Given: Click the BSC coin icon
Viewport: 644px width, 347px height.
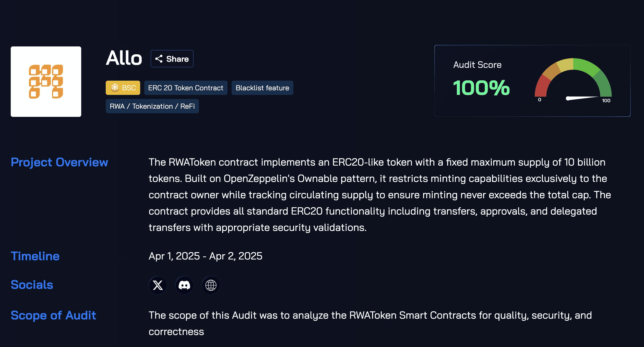Looking at the screenshot, I should coord(115,88).
